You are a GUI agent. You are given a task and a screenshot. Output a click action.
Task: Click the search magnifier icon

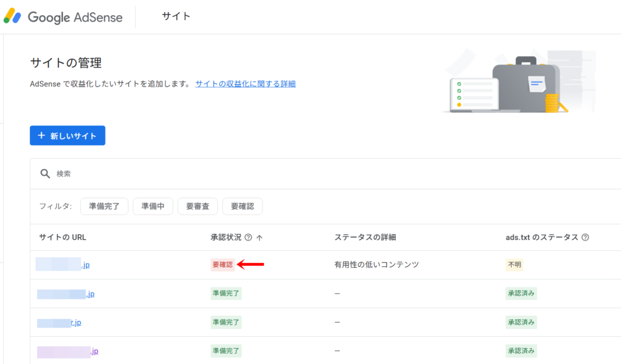pyautogui.click(x=45, y=173)
